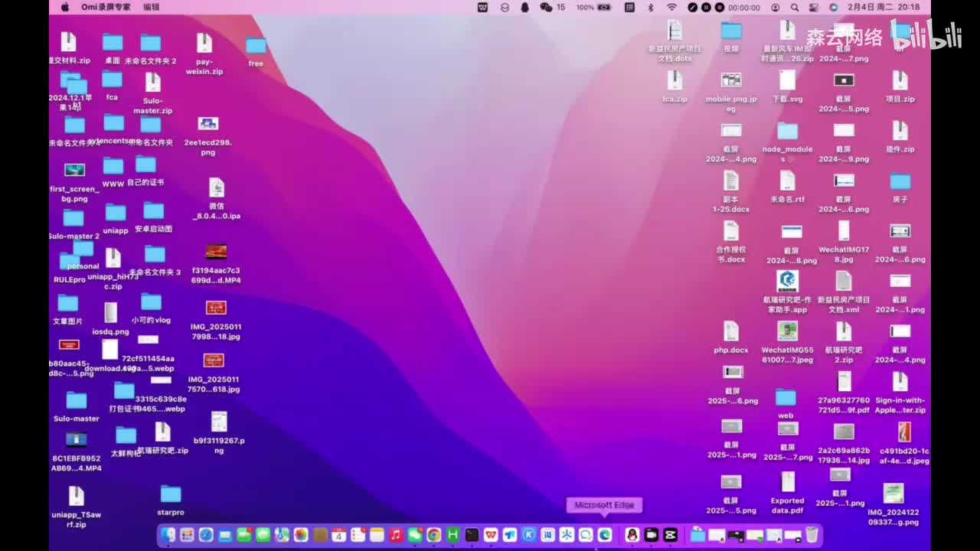Select the 航瑞研究吧-作家助手.app icon
Screen dimensions: 980x551
pyautogui.click(x=787, y=292)
